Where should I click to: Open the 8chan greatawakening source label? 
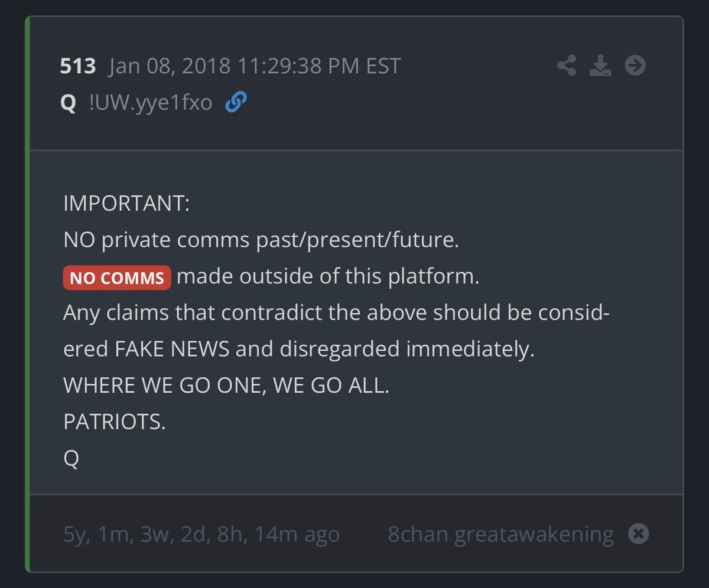500,535
